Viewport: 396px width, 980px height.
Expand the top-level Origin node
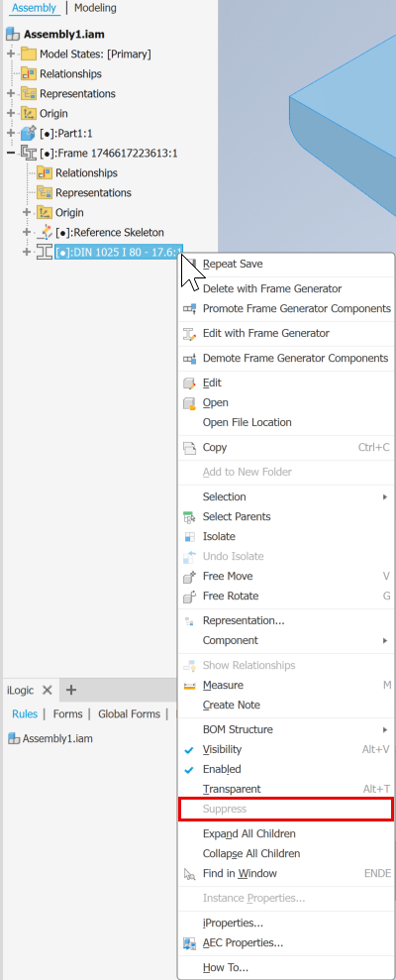(x=11, y=114)
